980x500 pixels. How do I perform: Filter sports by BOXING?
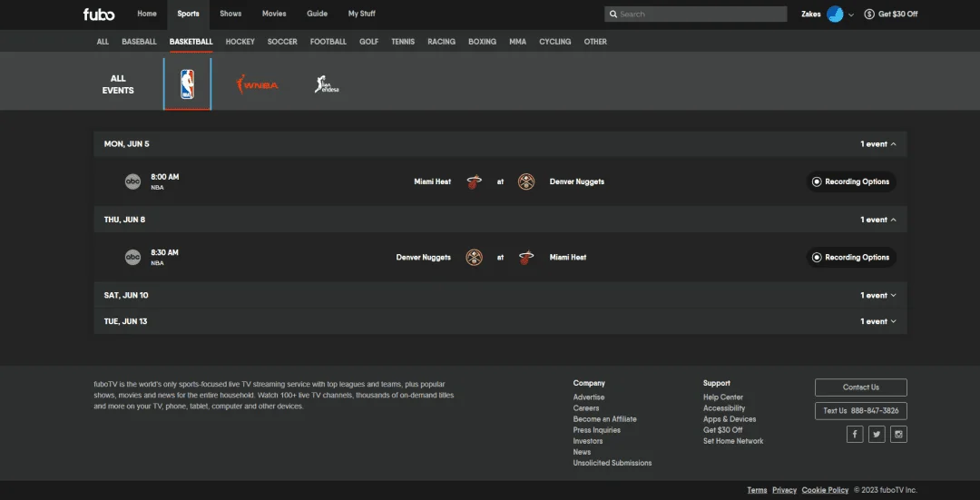pyautogui.click(x=483, y=42)
